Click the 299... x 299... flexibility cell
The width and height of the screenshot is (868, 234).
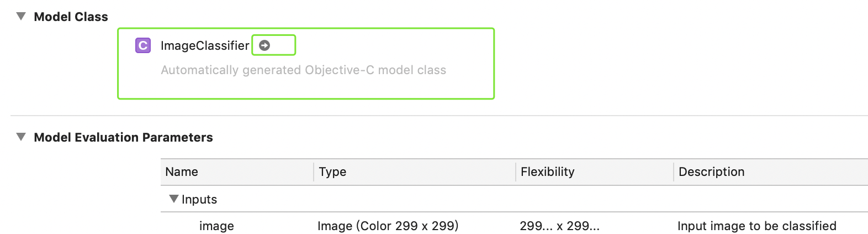559,226
